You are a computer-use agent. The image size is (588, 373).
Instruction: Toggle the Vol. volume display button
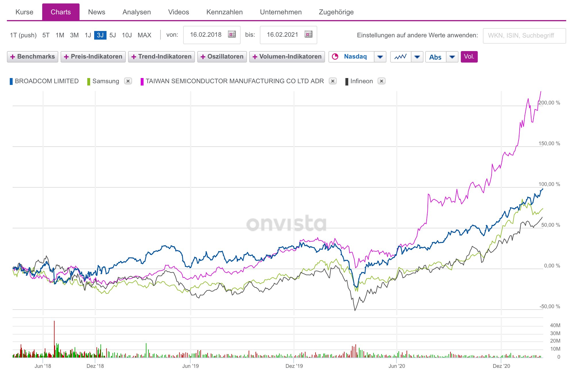click(469, 57)
